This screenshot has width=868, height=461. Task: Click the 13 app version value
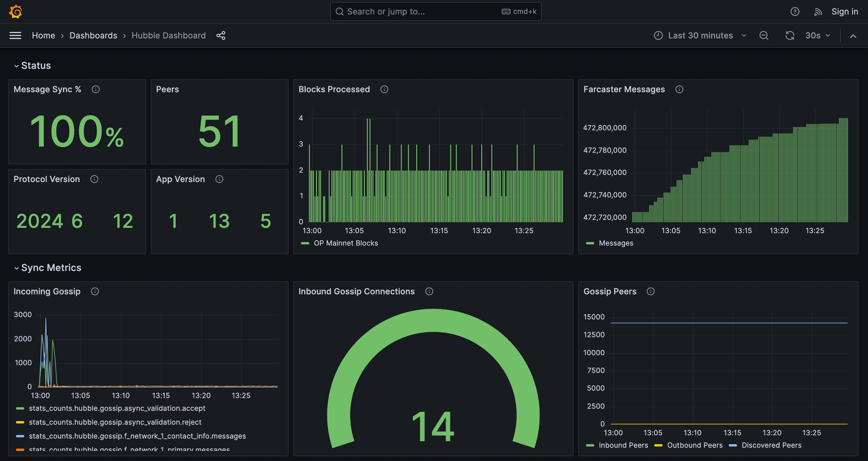tap(219, 221)
